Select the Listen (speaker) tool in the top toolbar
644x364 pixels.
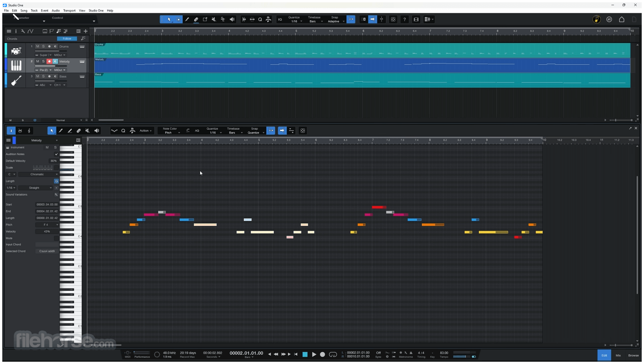point(232,19)
